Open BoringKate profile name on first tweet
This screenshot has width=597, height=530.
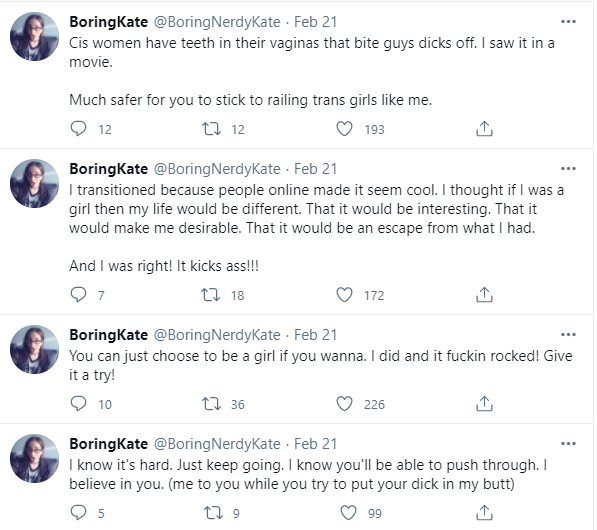tap(109, 22)
